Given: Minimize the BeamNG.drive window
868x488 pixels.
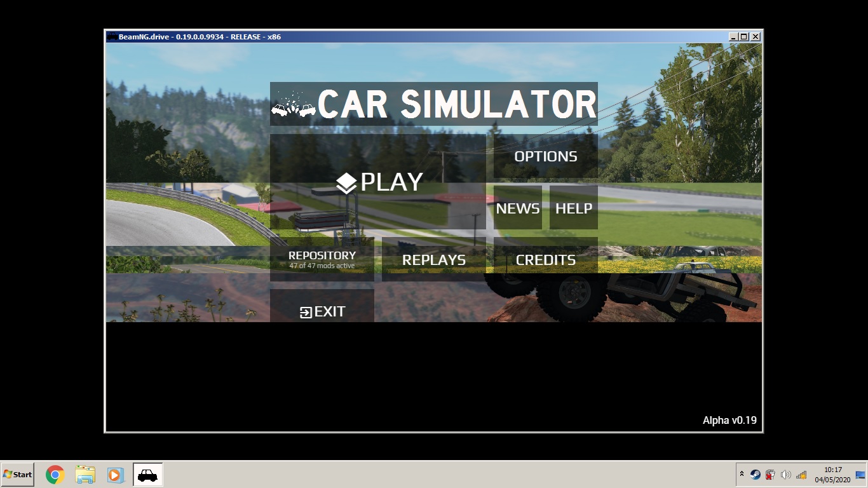Looking at the screenshot, I should point(734,37).
